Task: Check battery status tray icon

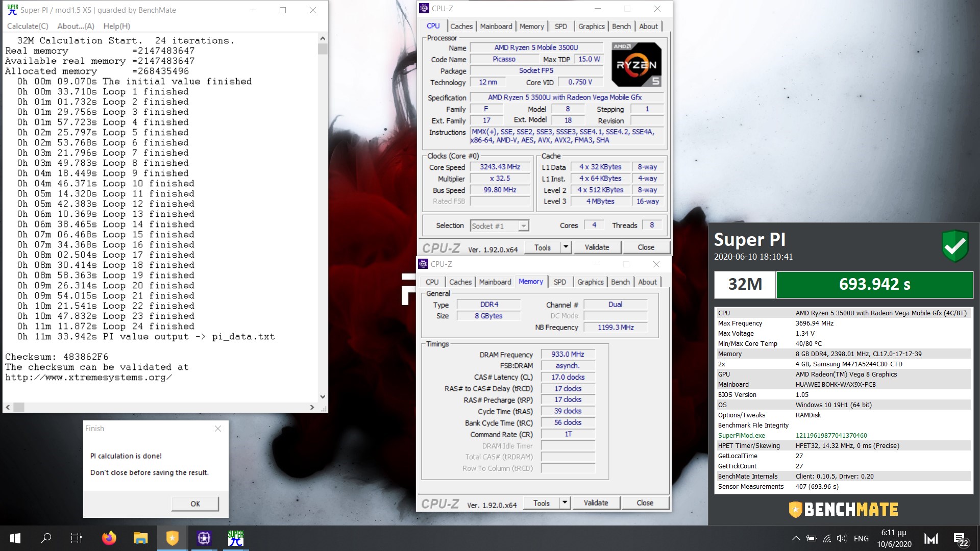Action: tap(811, 538)
